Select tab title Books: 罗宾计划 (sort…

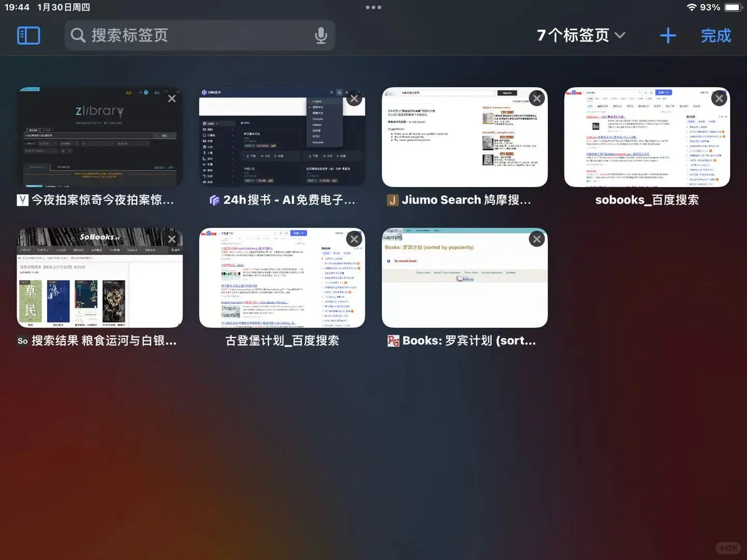tap(469, 341)
